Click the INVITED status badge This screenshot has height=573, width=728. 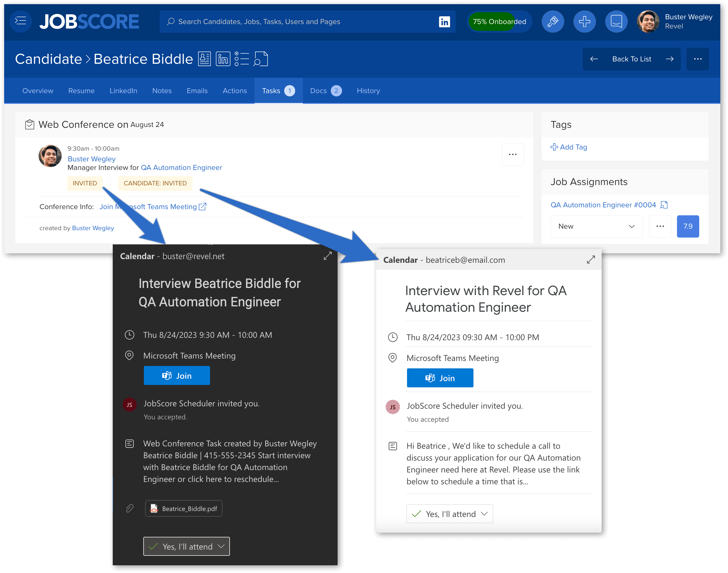[x=85, y=183]
